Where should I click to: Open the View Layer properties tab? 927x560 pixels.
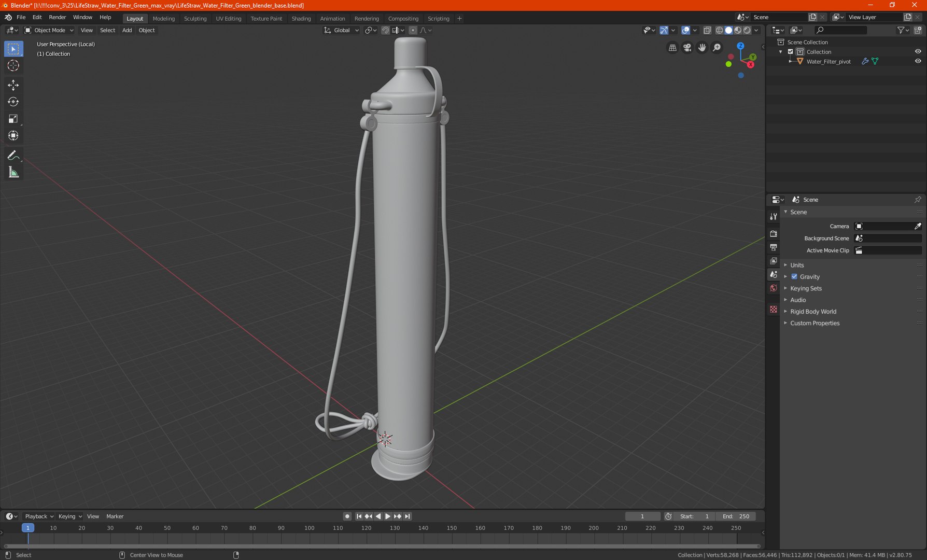coord(774,261)
